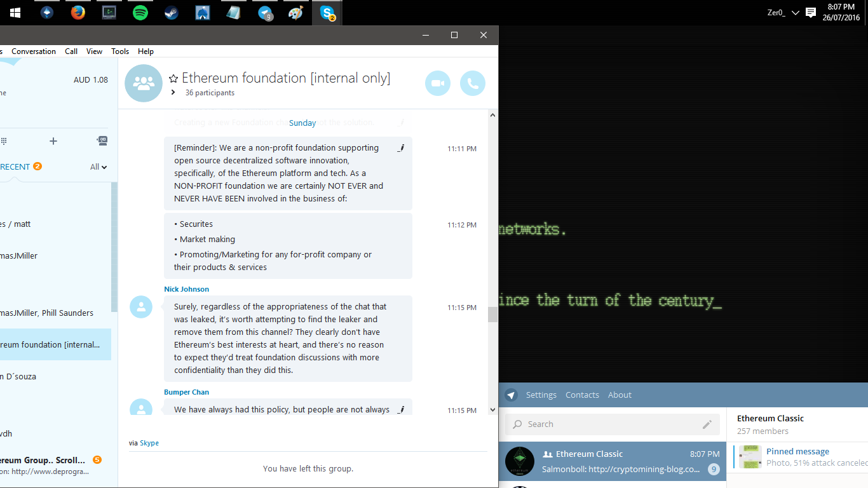This screenshot has height=488, width=868.
Task: Start a voice call in Skype
Action: tap(473, 83)
